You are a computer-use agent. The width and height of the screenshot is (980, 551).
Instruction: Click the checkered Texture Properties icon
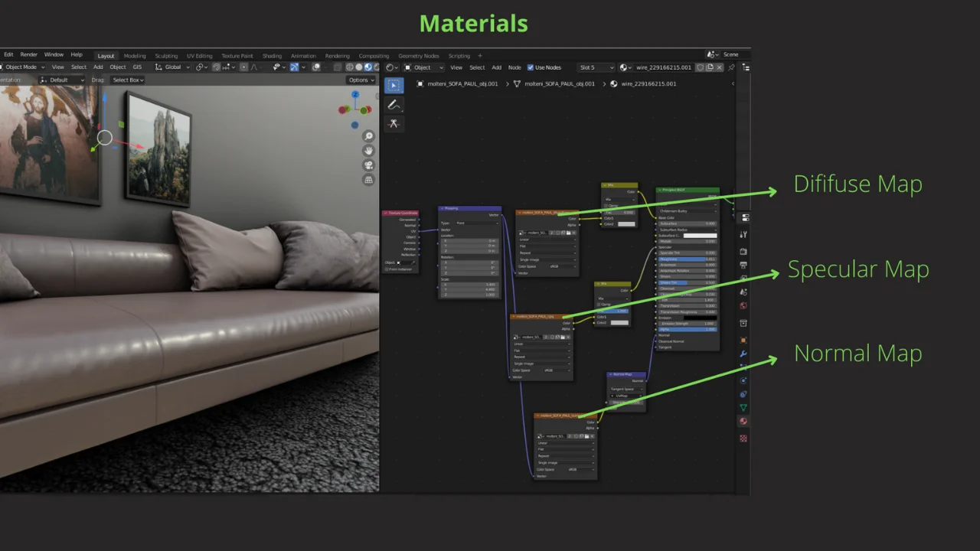coord(743,438)
